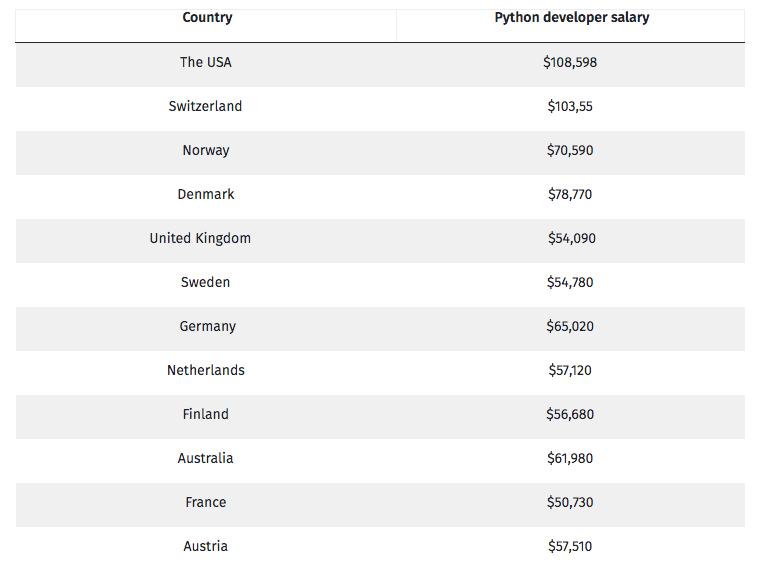Image resolution: width=763 pixels, height=571 pixels.
Task: Click the Country column header
Action: coord(207,18)
